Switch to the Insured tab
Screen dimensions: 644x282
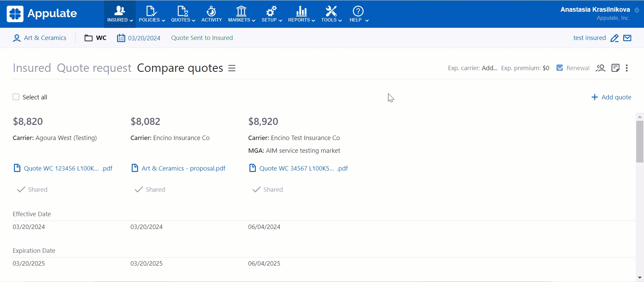[32, 68]
